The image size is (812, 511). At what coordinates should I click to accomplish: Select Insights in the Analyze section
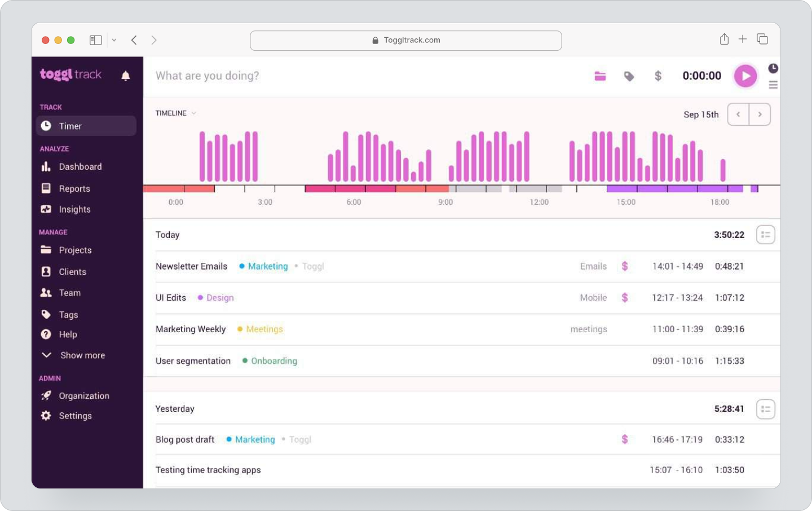[x=74, y=209]
